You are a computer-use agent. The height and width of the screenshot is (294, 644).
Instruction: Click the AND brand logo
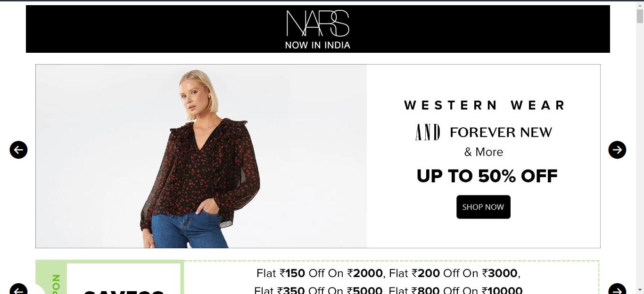(428, 132)
